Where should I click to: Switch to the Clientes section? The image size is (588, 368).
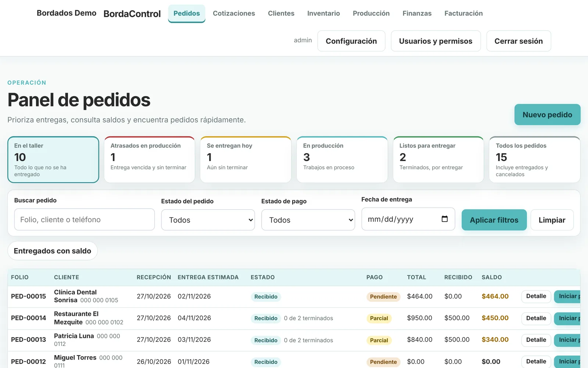(281, 13)
